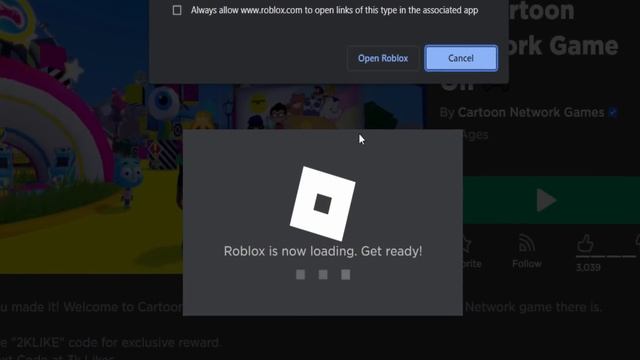
Task: Click the Follow feed icon
Action: tap(527, 244)
